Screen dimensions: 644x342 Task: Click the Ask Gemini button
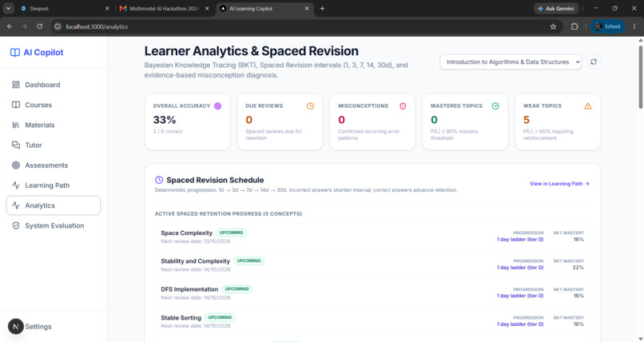[556, 8]
